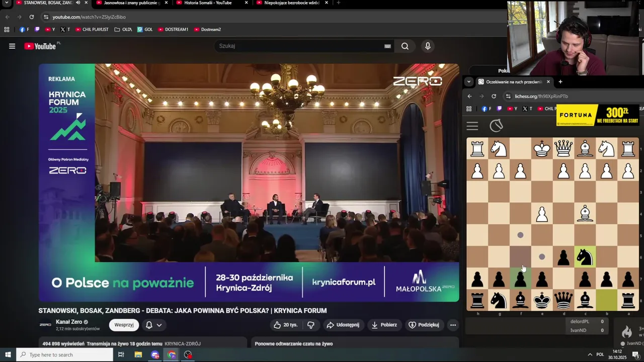Open the Kanał Zero channel name
Viewport: 644px width, 362px height.
pyautogui.click(x=69, y=322)
